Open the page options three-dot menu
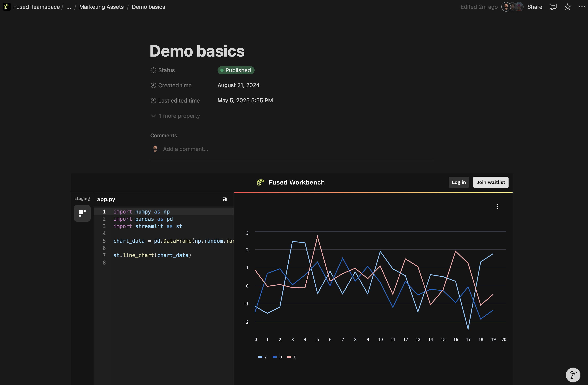Screen dimensions: 588x385 (x=582, y=7)
